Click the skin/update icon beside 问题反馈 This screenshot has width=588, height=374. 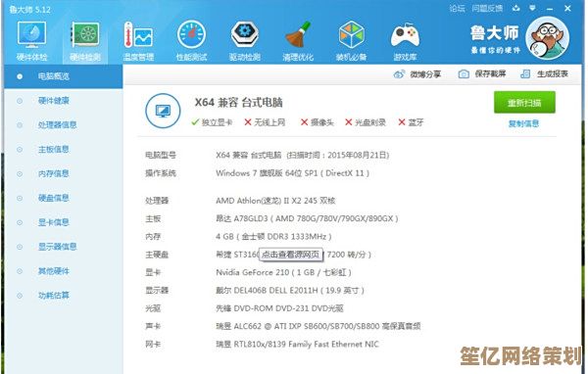(516, 8)
